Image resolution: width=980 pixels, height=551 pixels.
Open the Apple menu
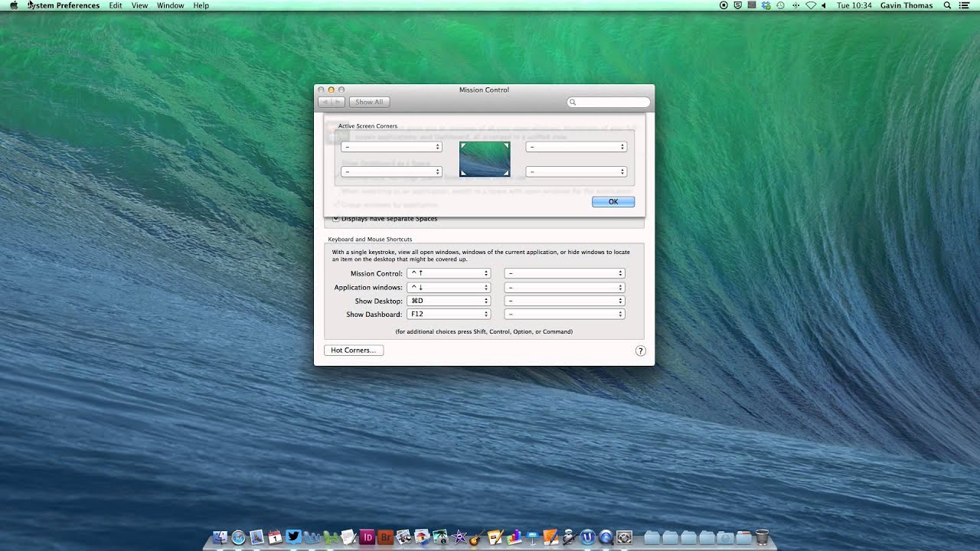point(14,5)
